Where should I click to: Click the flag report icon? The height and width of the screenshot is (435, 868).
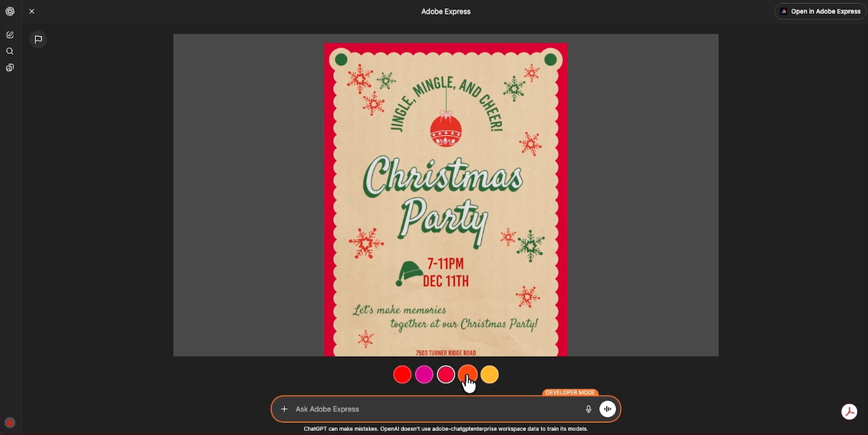39,39
